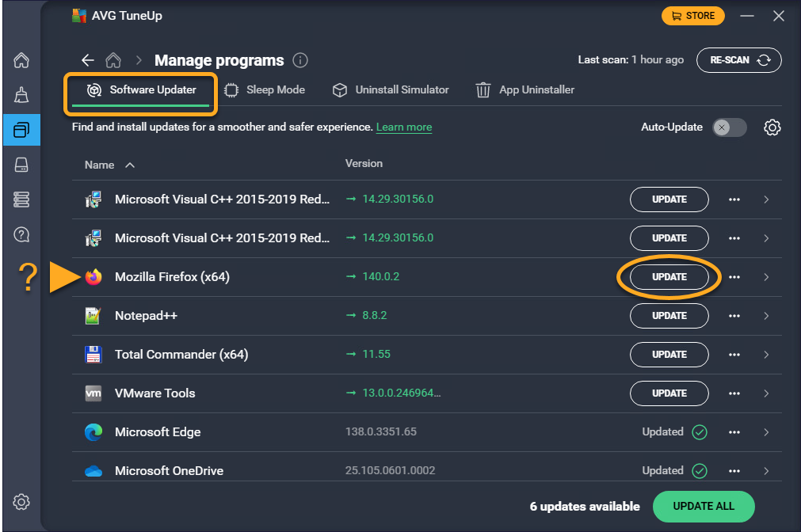Open more options for Notepad++
The height and width of the screenshot is (532, 801).
click(x=734, y=316)
